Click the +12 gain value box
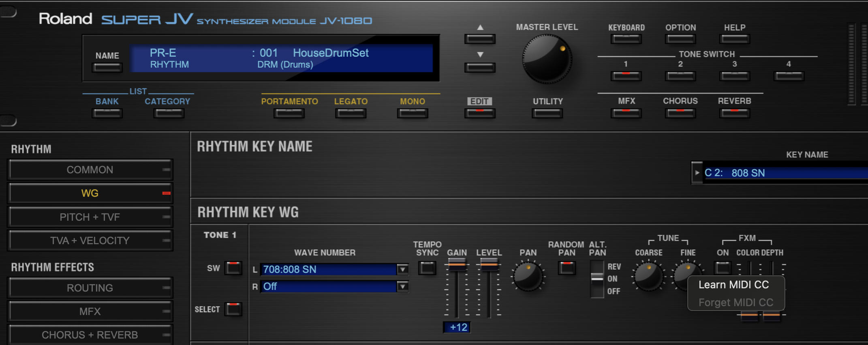868x345 pixels. 457,327
